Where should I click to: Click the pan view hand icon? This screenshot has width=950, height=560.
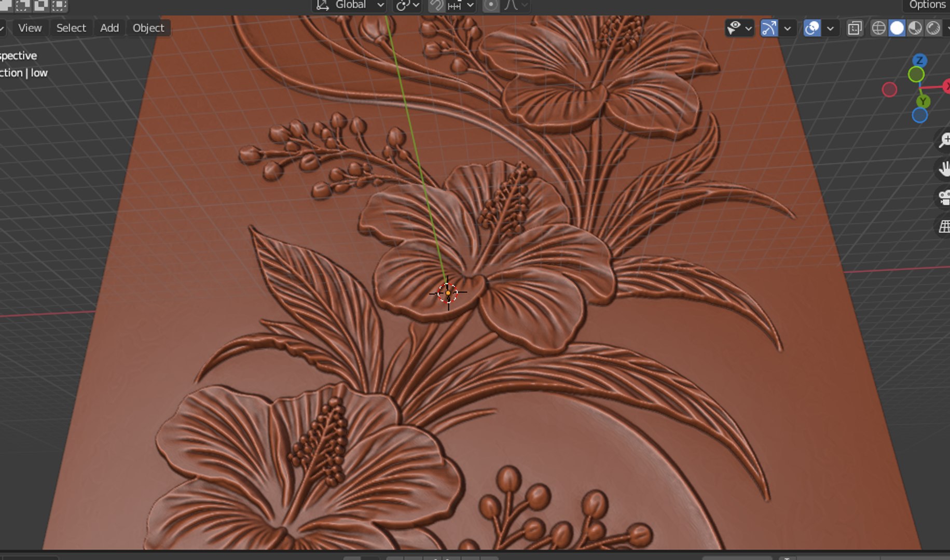[x=944, y=169]
